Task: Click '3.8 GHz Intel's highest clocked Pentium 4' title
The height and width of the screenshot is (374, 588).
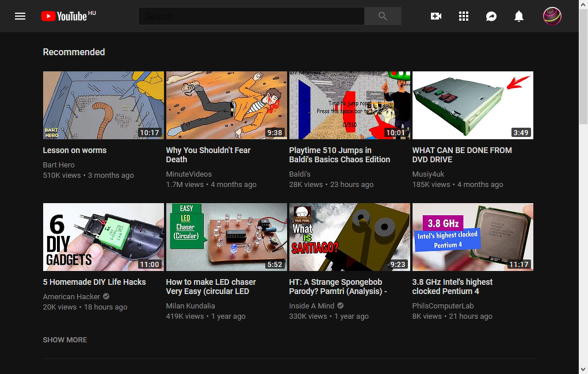Action: click(x=452, y=287)
